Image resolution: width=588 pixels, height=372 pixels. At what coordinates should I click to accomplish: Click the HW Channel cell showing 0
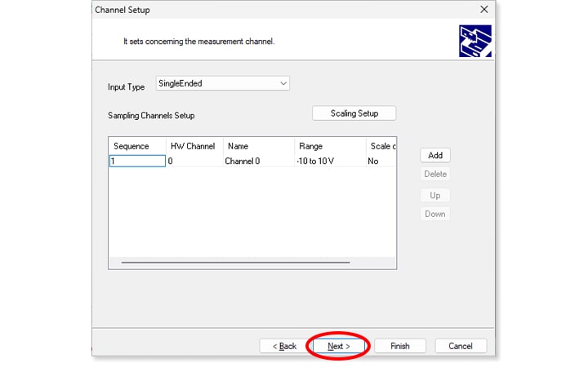[x=193, y=162]
